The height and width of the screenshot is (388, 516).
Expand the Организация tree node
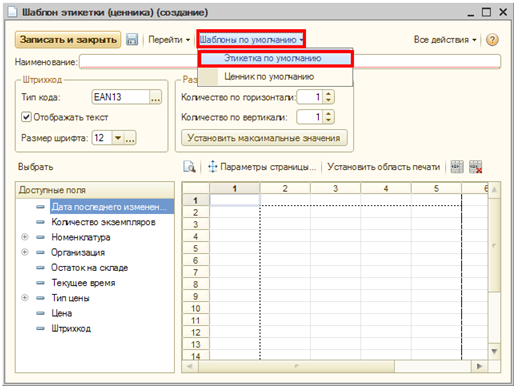click(x=25, y=252)
